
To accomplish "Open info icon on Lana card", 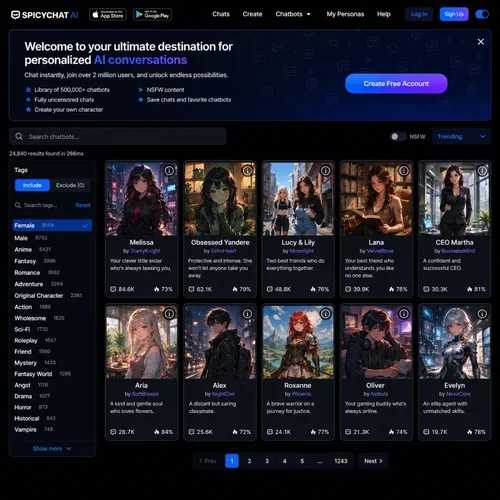I will [404, 171].
